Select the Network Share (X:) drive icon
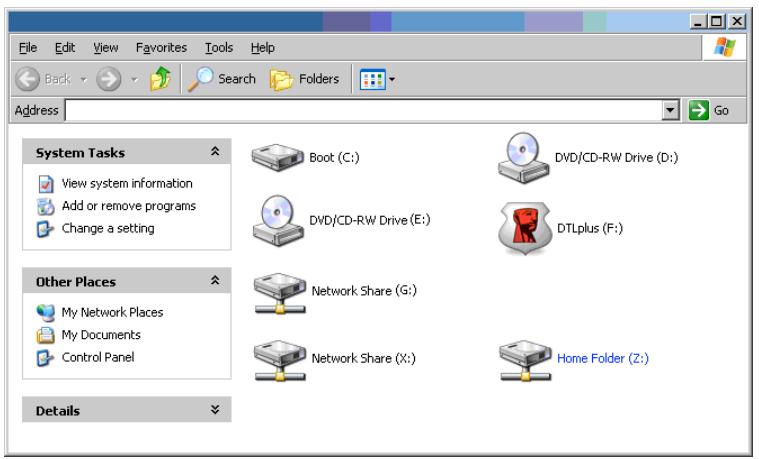759x459 pixels. [280, 360]
